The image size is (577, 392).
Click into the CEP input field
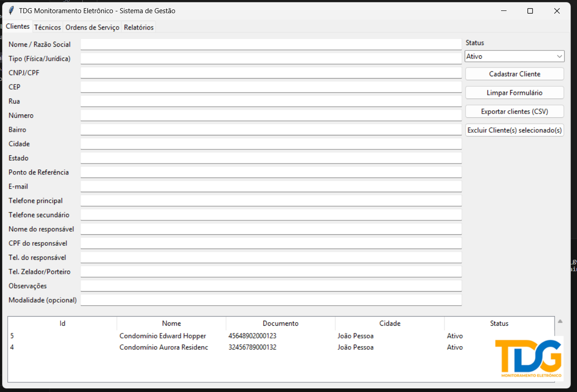click(271, 87)
